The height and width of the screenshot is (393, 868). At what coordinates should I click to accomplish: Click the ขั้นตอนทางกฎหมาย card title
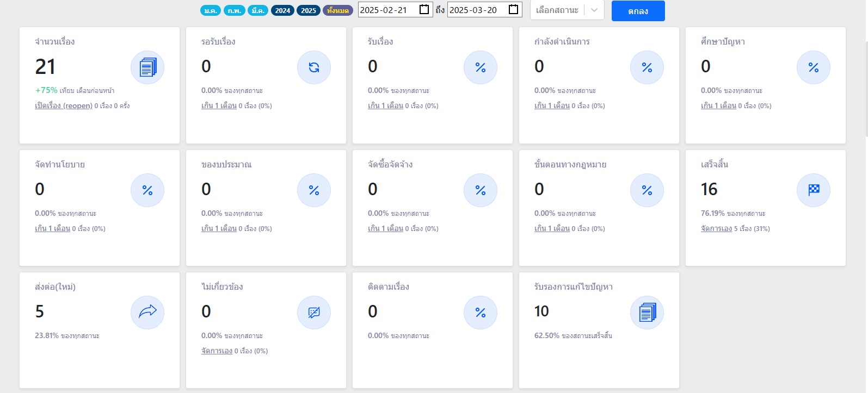click(570, 165)
